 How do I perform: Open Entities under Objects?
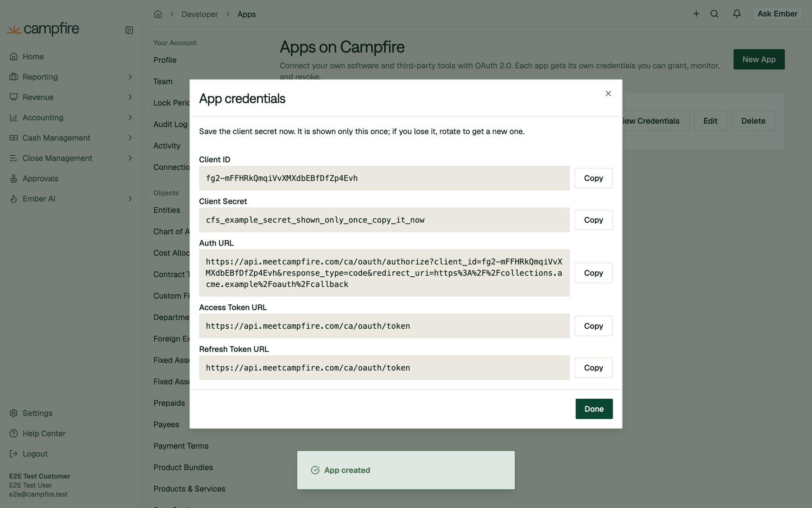166,210
